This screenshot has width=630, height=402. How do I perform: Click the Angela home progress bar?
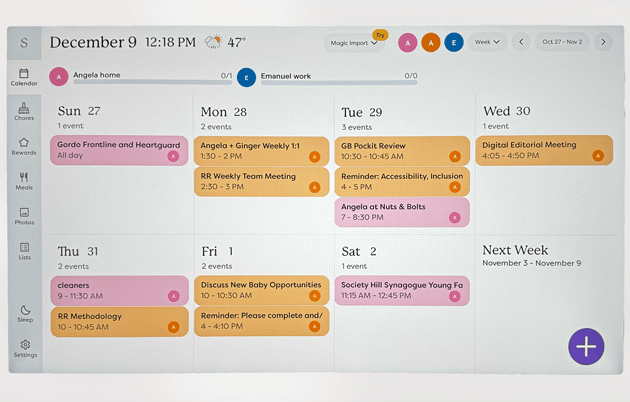click(152, 82)
